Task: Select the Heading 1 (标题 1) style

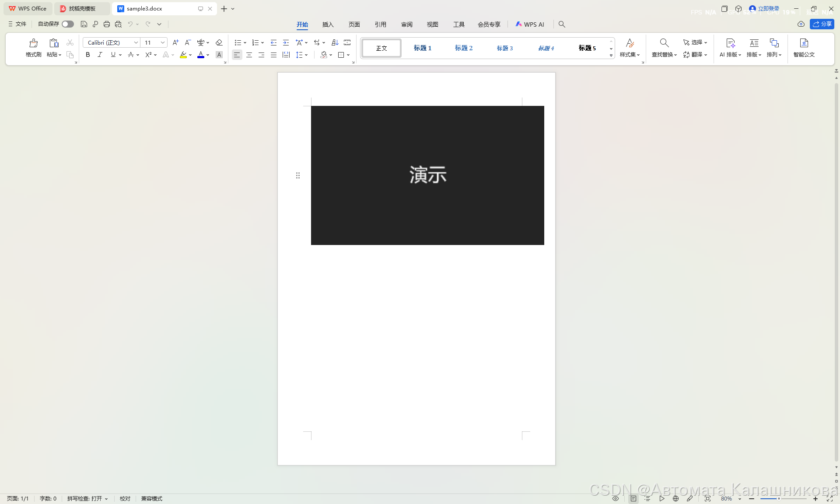Action: 422,48
